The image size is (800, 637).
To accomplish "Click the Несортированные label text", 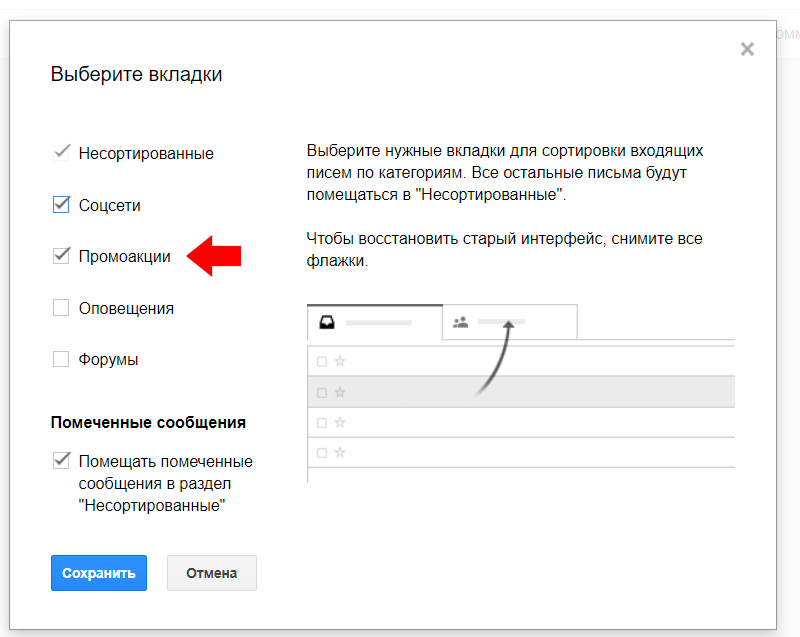I will [x=146, y=153].
